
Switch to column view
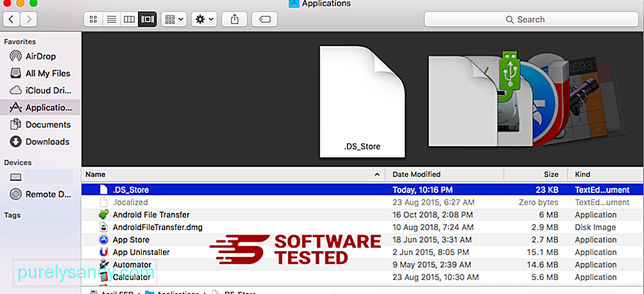point(129,19)
